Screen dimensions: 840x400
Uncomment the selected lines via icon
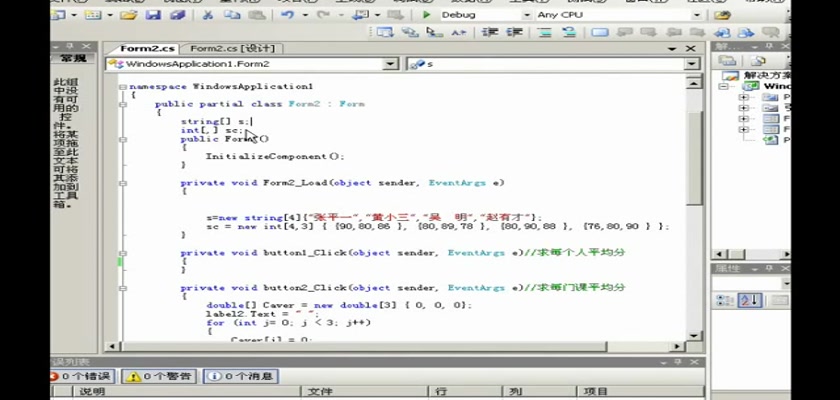[x=568, y=32]
